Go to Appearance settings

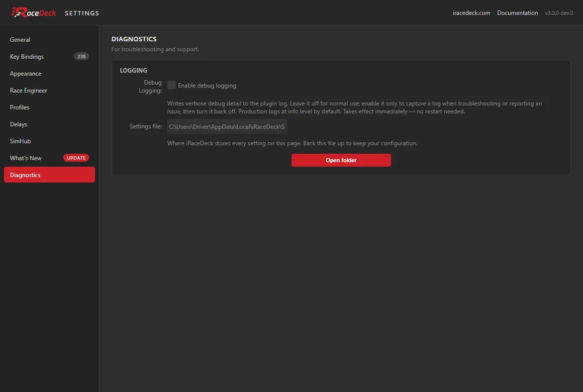tap(49, 73)
